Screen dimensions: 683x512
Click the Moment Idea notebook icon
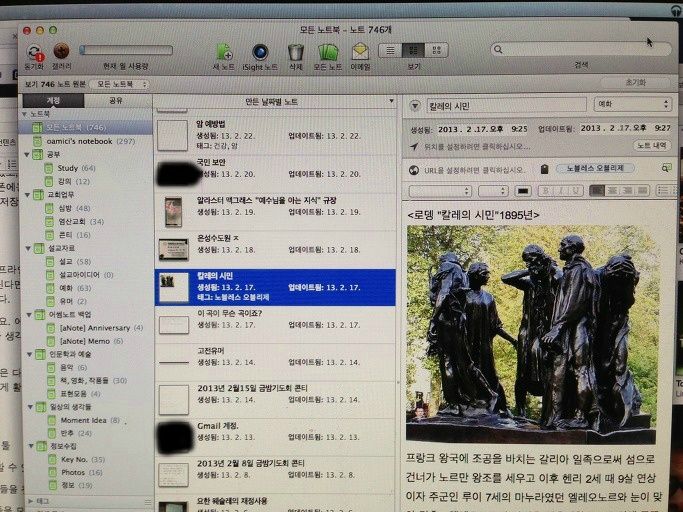(52, 420)
